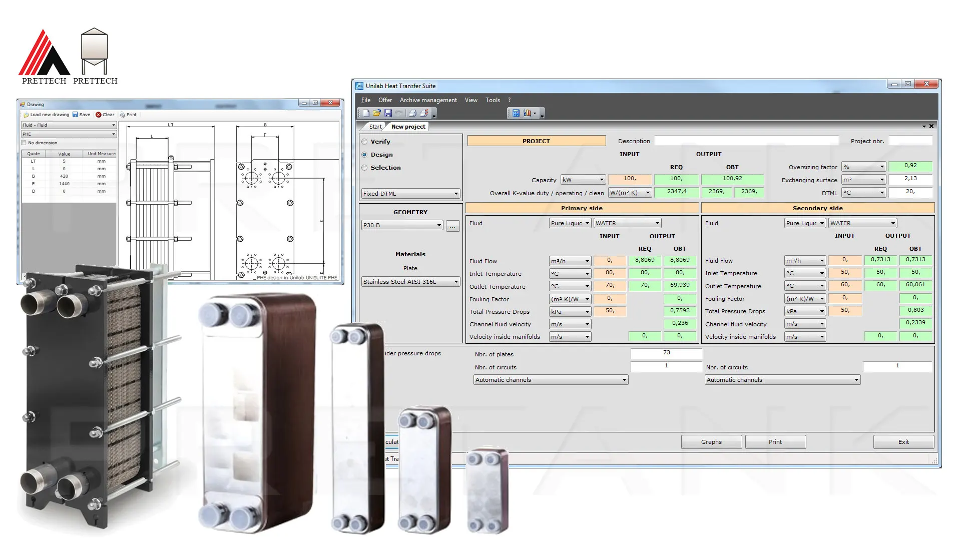The image size is (961, 560).
Task: Click the open folder toolbar icon
Action: click(377, 114)
